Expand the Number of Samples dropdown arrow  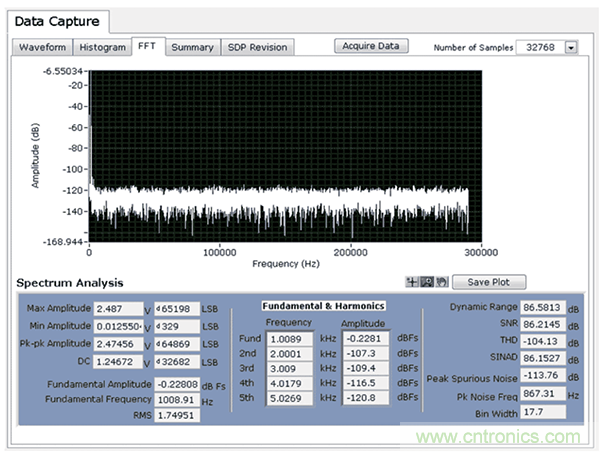pyautogui.click(x=571, y=47)
